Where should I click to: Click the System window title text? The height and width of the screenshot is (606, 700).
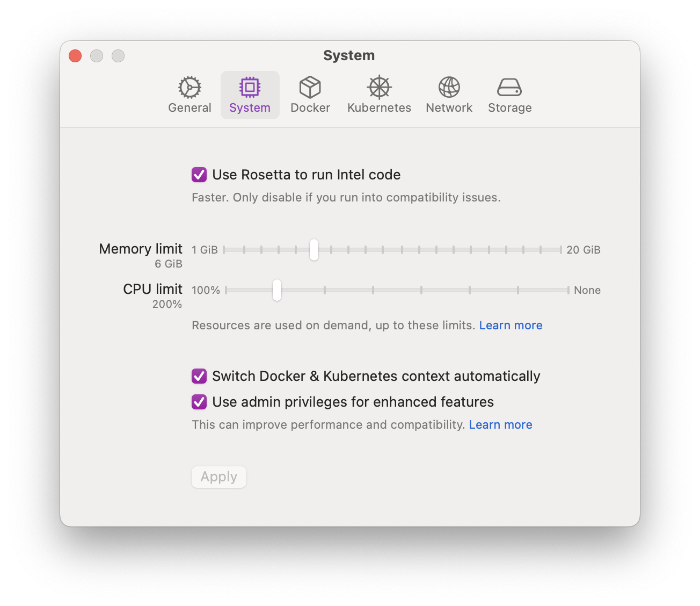[349, 55]
